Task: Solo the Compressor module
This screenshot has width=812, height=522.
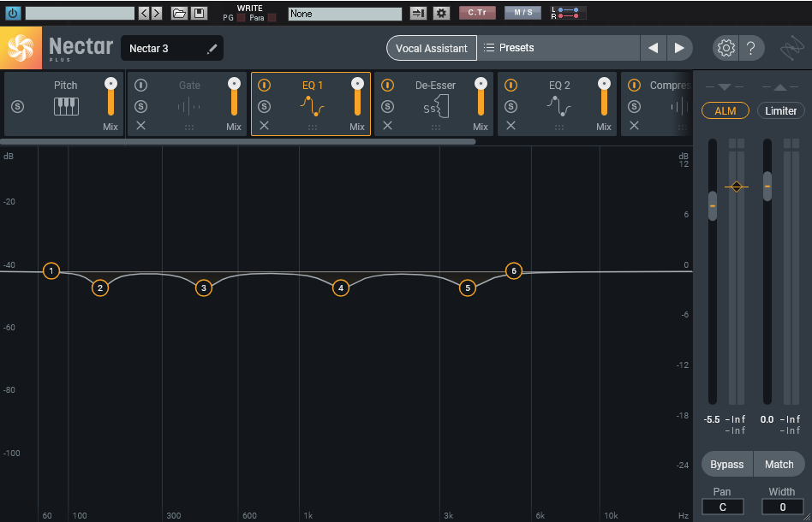Action: (634, 107)
